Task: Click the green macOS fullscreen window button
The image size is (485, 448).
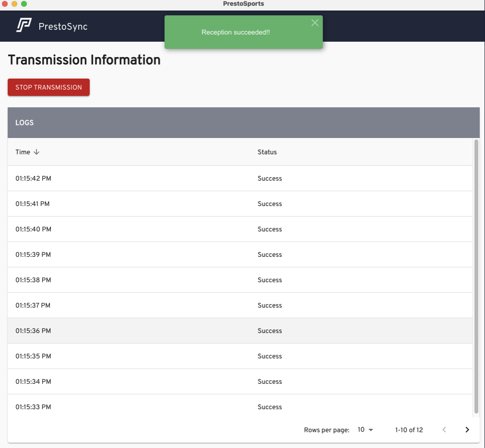Action: coord(24,4)
